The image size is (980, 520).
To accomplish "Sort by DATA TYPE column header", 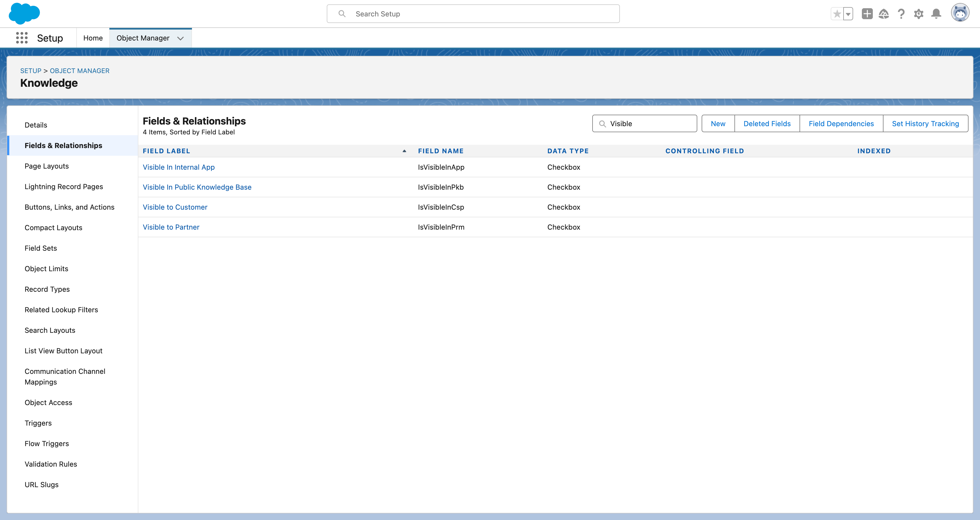I will pyautogui.click(x=568, y=151).
